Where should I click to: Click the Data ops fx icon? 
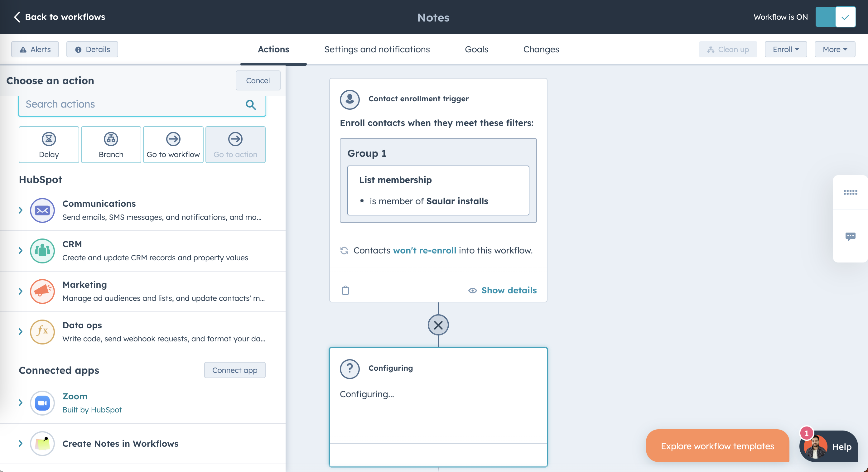pyautogui.click(x=42, y=332)
